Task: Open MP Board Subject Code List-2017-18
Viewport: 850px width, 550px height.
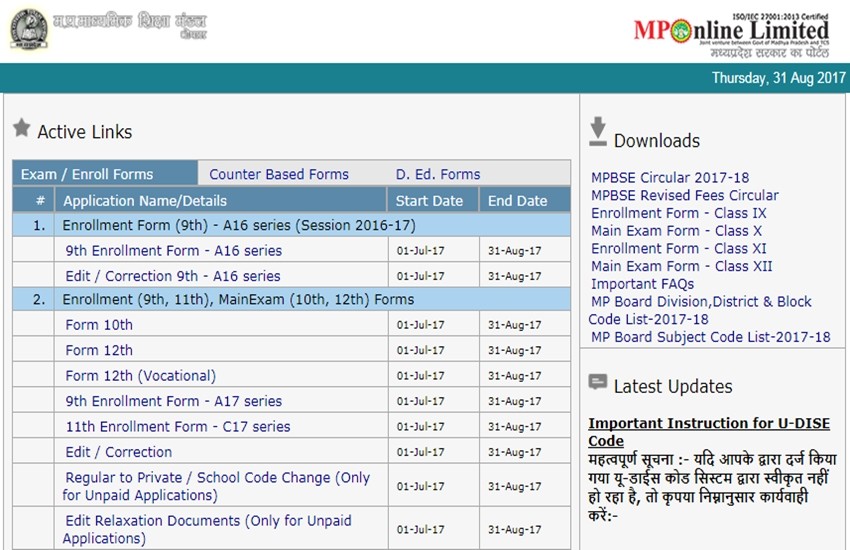Action: [x=710, y=337]
